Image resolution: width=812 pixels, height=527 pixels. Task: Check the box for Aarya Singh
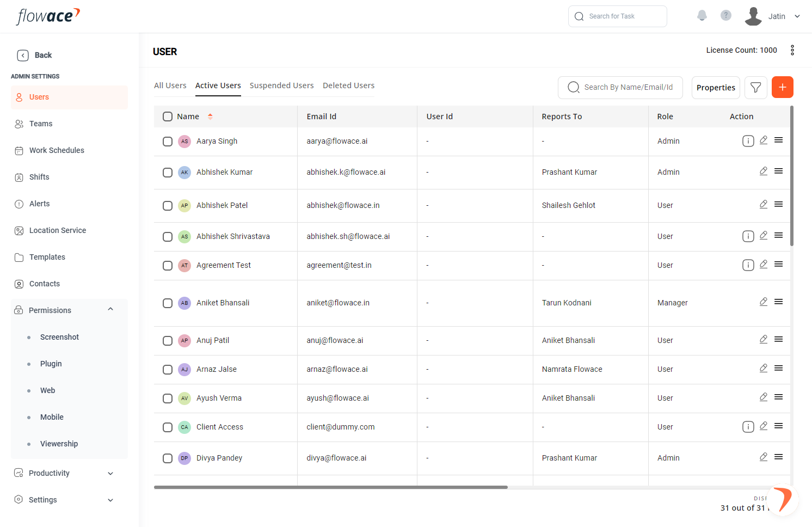pyautogui.click(x=168, y=142)
